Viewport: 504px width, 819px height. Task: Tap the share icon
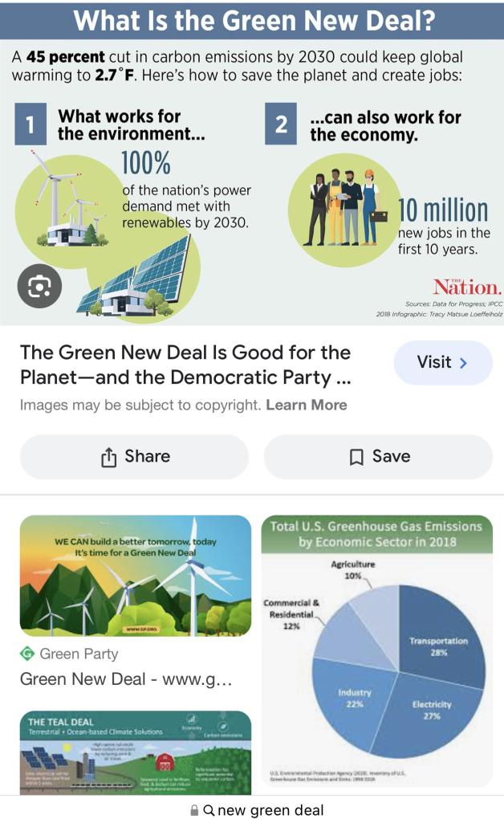(109, 457)
